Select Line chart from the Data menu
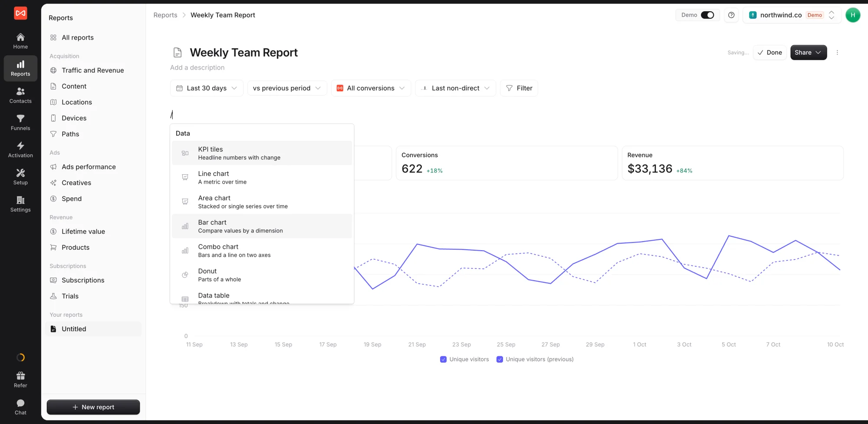This screenshot has width=868, height=424. pyautogui.click(x=262, y=177)
